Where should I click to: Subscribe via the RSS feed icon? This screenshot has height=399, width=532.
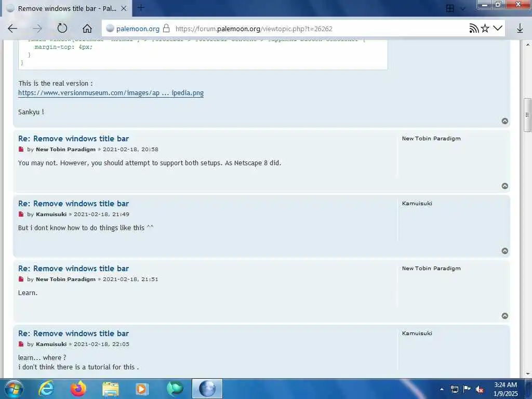coord(474,29)
